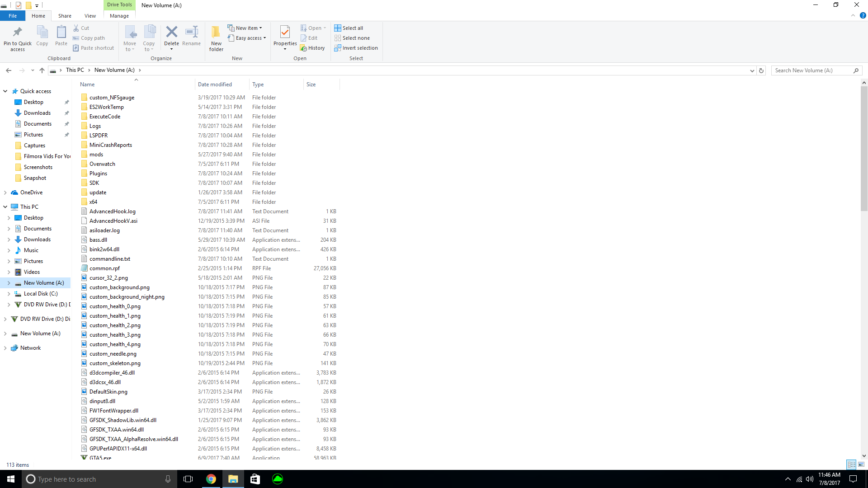868x488 pixels.
Task: Collapse the Quick access tree section
Action: pos(5,91)
